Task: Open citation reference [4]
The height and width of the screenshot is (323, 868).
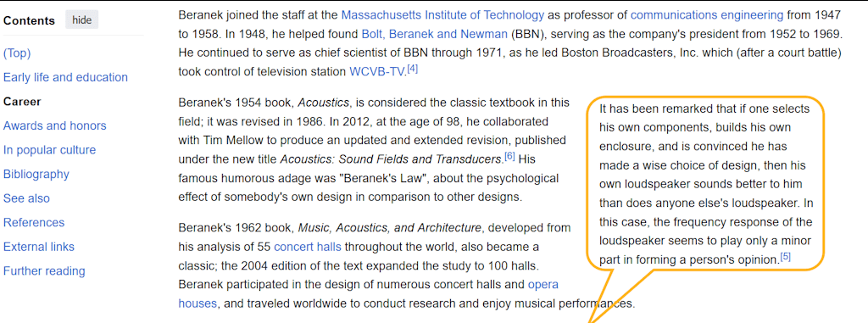Action: pos(413,70)
